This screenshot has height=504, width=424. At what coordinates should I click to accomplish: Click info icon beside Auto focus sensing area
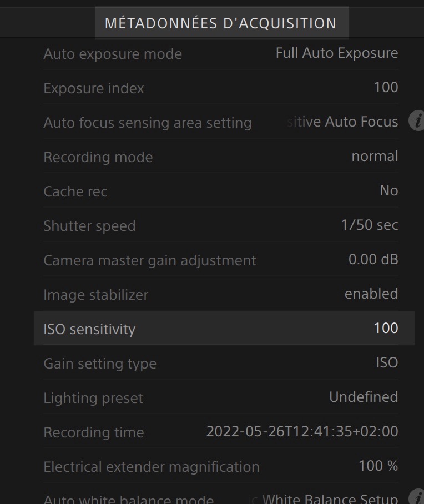pyautogui.click(x=416, y=121)
